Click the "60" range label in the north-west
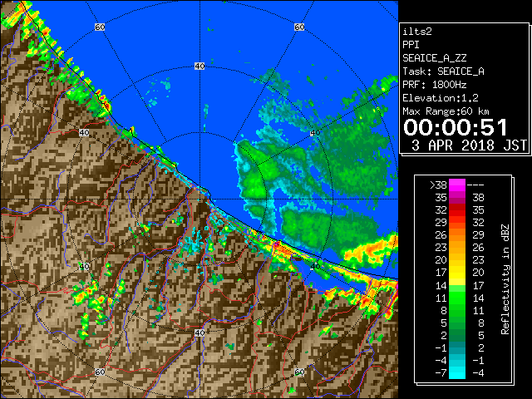 (x=100, y=27)
